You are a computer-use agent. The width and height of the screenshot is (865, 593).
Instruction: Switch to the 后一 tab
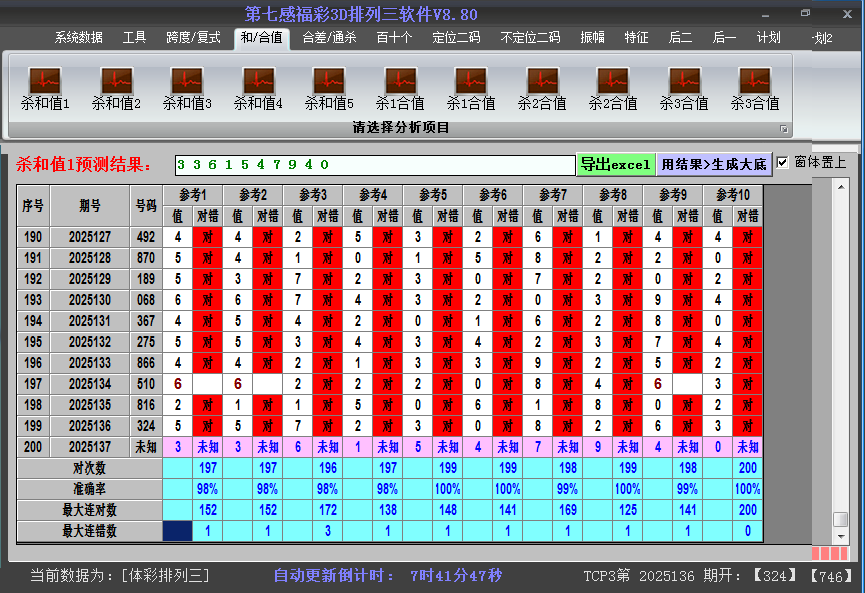point(724,38)
